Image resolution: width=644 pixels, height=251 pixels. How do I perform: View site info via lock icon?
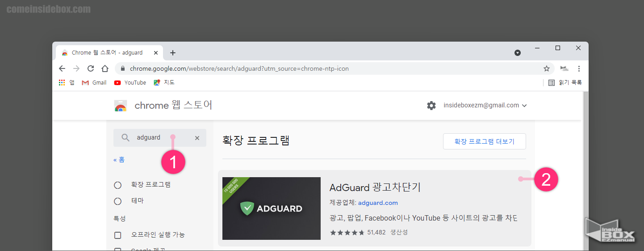point(123,68)
